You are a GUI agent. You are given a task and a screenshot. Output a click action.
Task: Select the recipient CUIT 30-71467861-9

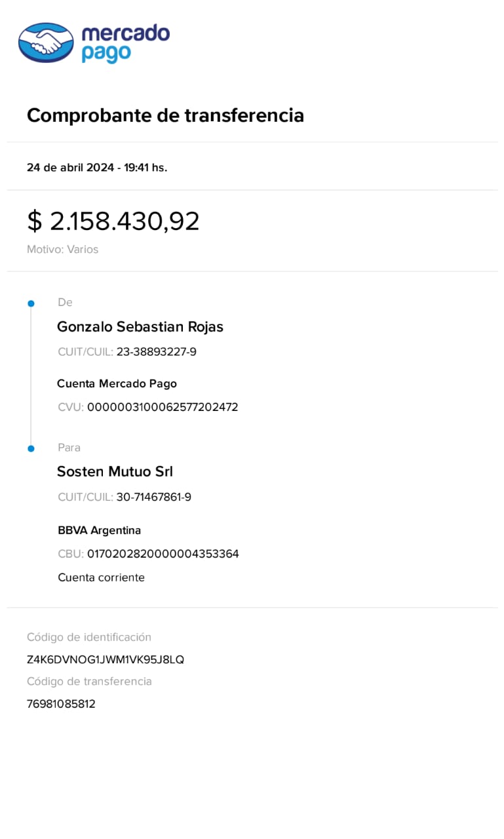[x=153, y=497]
